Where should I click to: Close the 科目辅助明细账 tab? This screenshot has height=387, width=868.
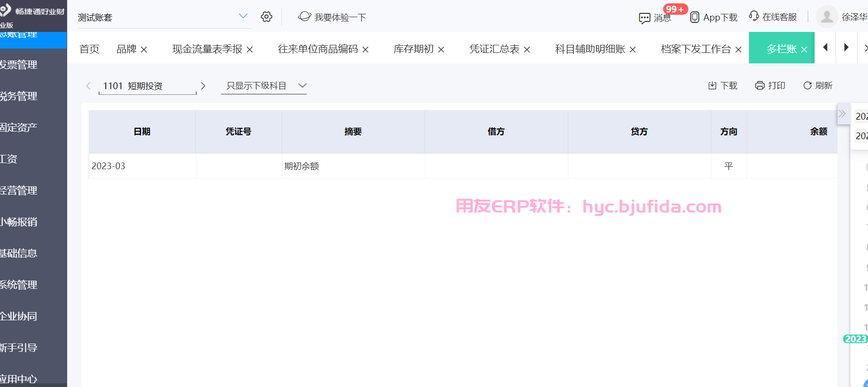(x=633, y=50)
